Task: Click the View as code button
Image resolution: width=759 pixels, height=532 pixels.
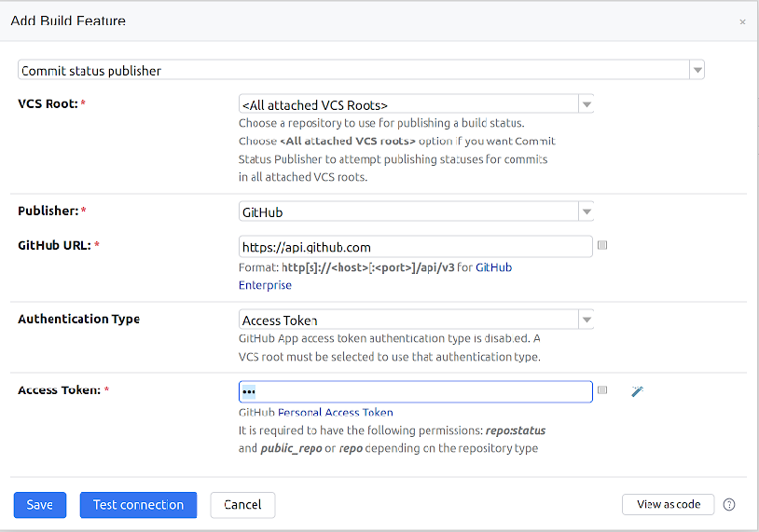Action: click(x=668, y=504)
